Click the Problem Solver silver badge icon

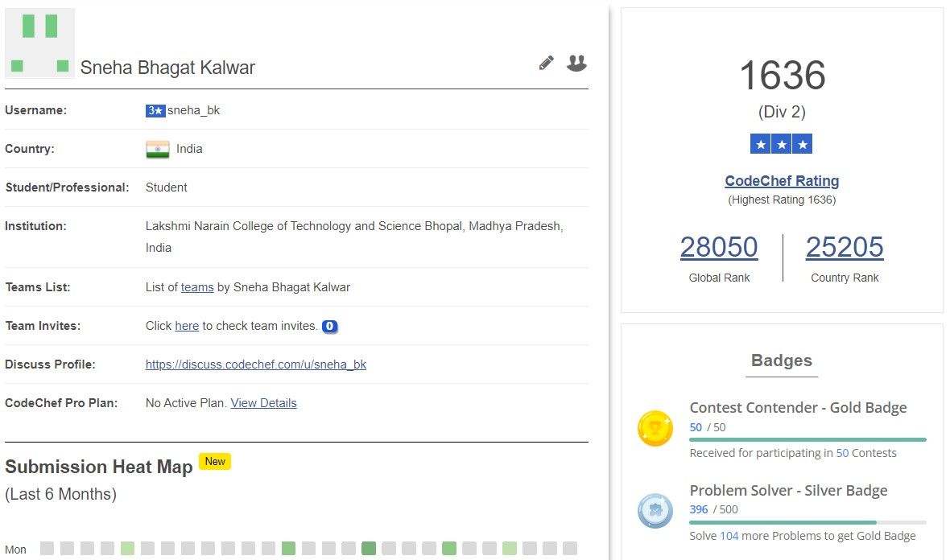coord(655,511)
